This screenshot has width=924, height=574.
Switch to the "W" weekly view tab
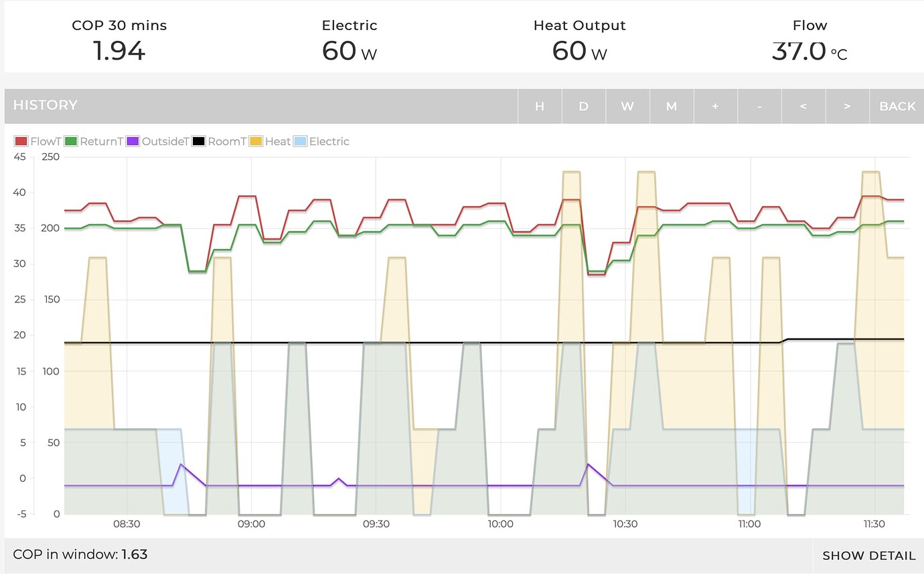tap(627, 106)
